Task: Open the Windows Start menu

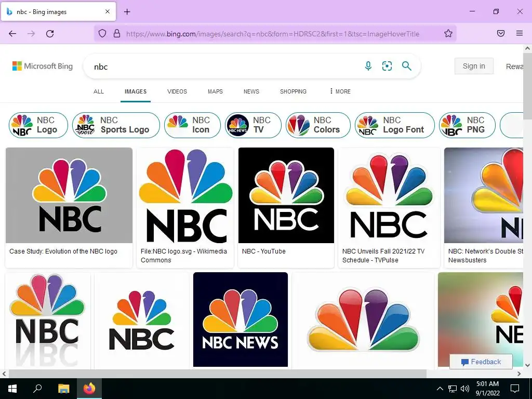Action: click(x=12, y=389)
